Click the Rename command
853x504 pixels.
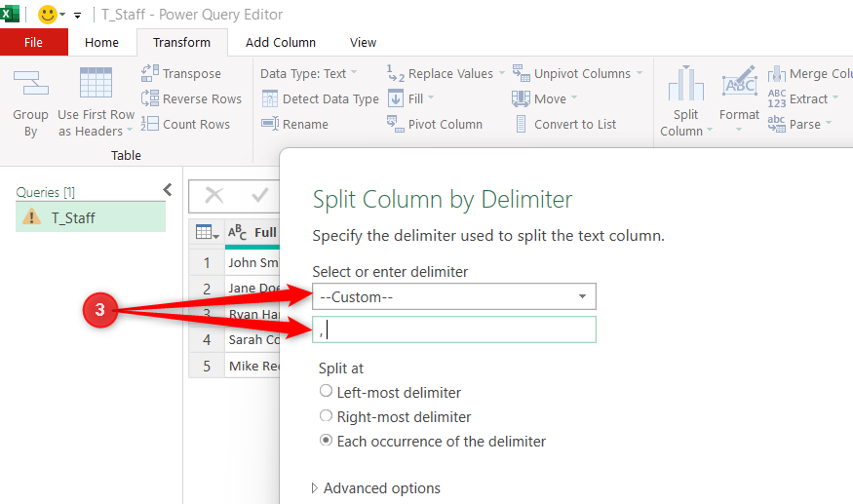point(294,124)
